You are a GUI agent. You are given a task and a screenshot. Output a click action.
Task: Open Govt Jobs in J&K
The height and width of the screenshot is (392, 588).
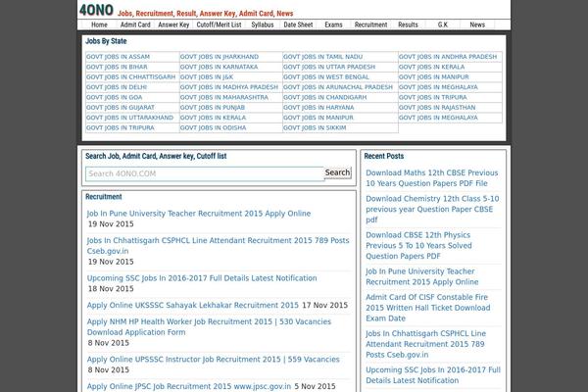[207, 76]
